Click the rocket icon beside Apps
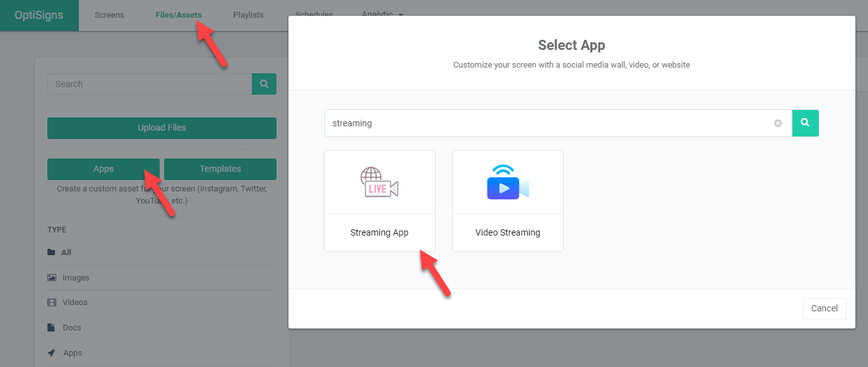The image size is (868, 367). 51,353
